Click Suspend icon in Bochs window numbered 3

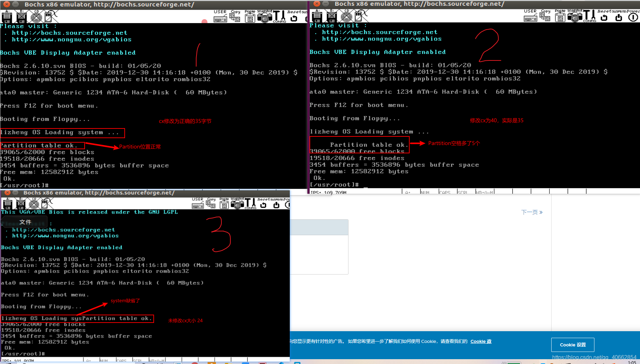[276, 203]
